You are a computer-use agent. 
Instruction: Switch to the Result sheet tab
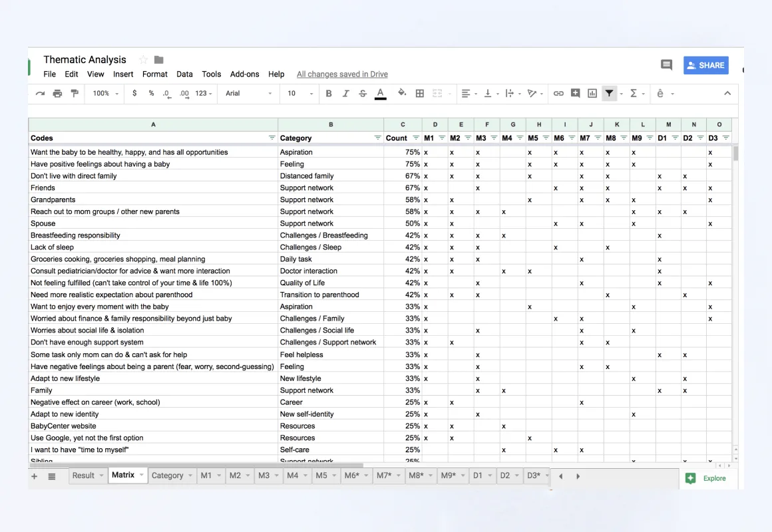[85, 475]
